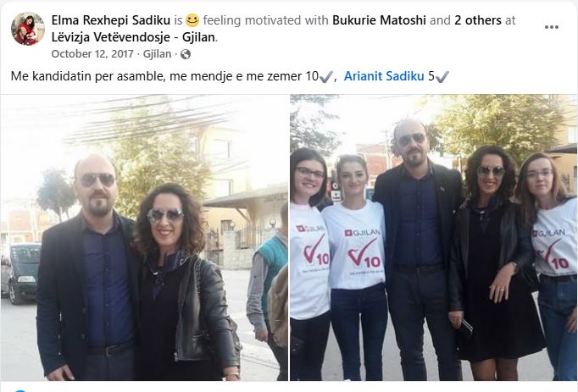Click the checkmark emoji after number 10
Image resolution: width=578 pixels, height=392 pixels.
325,77
